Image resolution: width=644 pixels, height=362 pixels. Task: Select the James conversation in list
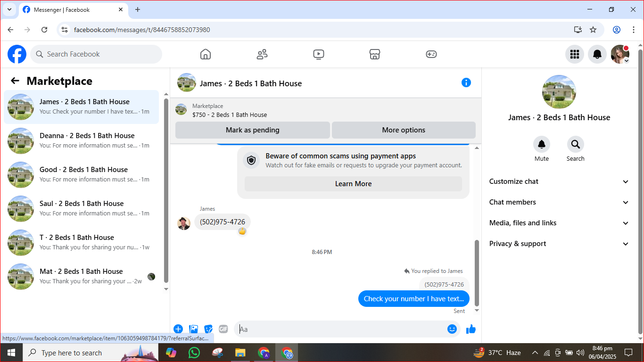coord(82,107)
